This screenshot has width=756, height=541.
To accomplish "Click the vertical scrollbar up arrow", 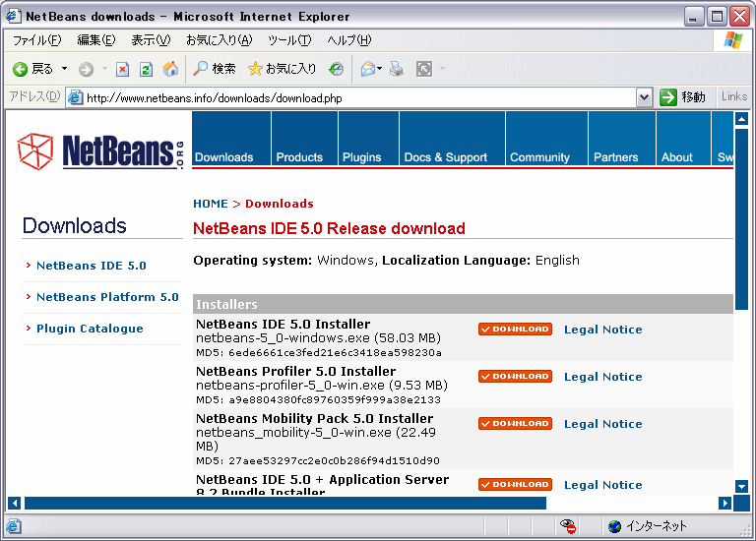I will pos(741,118).
